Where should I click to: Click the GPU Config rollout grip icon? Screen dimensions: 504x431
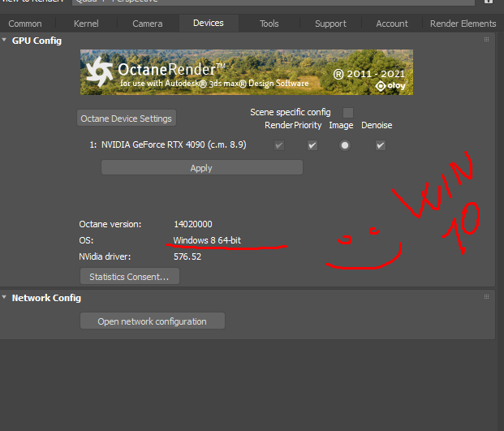pyautogui.click(x=486, y=40)
